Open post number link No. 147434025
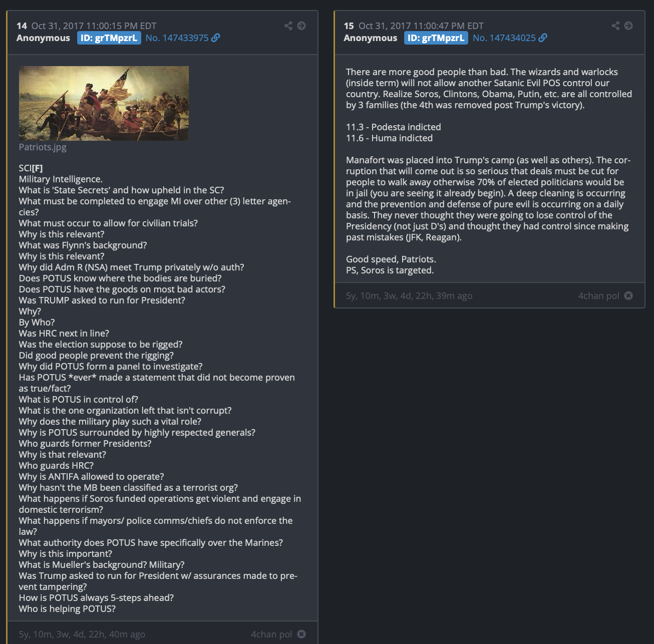The image size is (654, 644). 504,38
